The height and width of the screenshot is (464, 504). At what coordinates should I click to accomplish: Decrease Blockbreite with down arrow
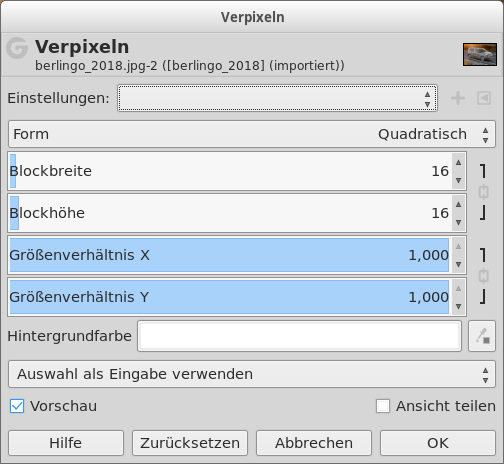(x=458, y=180)
